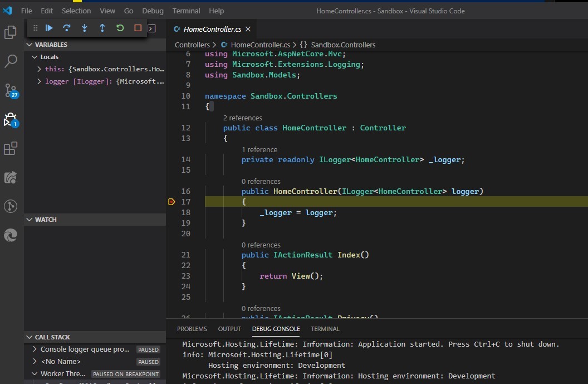This screenshot has height=384, width=588.
Task: Step Over in debug toolbar
Action: (67, 28)
